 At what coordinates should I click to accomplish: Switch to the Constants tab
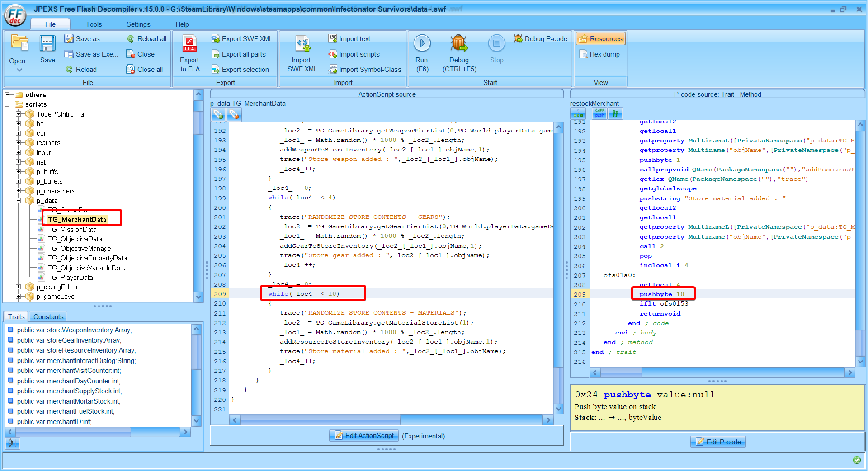(48, 317)
